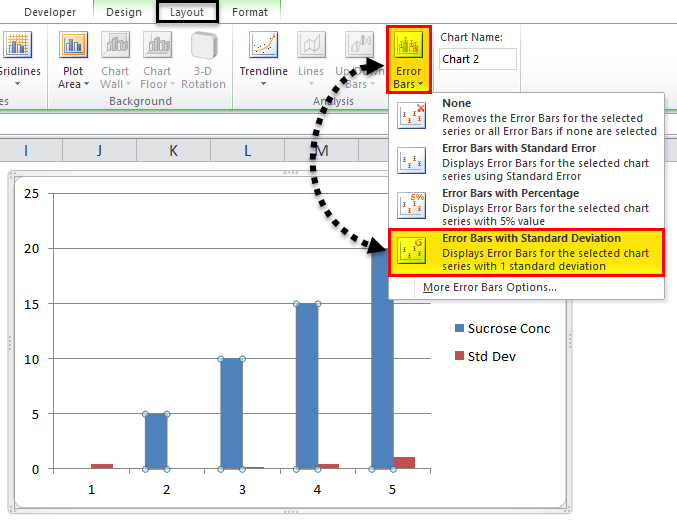The image size is (677, 521).
Task: Choose Error Bars with Standard Error
Action: point(526,162)
